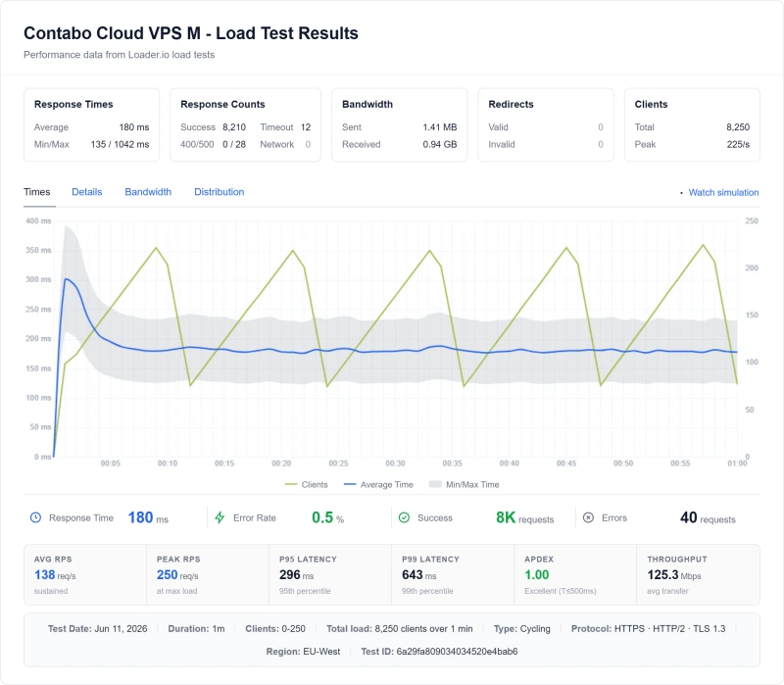Click the 'Test Date: Jun 11, 2026' entry

coord(97,628)
